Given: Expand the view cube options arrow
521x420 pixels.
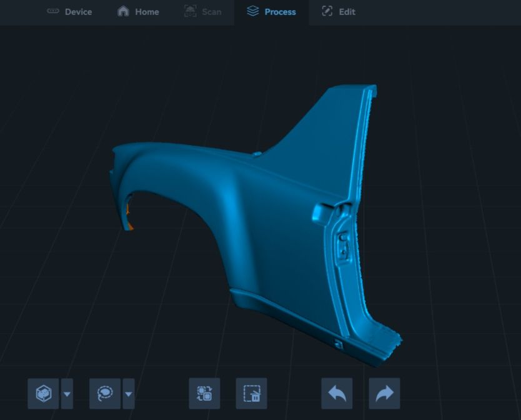Looking at the screenshot, I should pyautogui.click(x=67, y=394).
